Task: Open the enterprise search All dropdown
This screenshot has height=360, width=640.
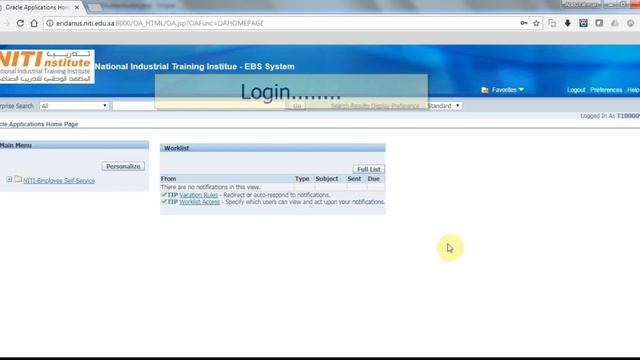Action: pyautogui.click(x=74, y=106)
